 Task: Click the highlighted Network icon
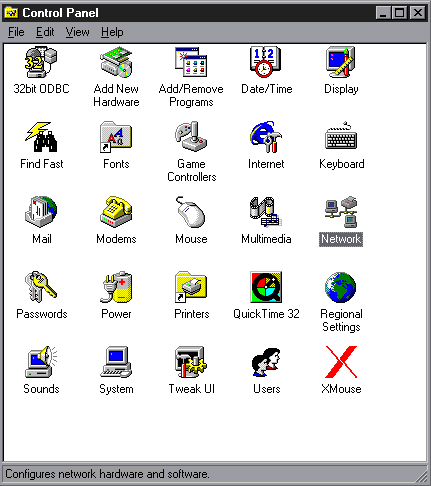coord(341,212)
